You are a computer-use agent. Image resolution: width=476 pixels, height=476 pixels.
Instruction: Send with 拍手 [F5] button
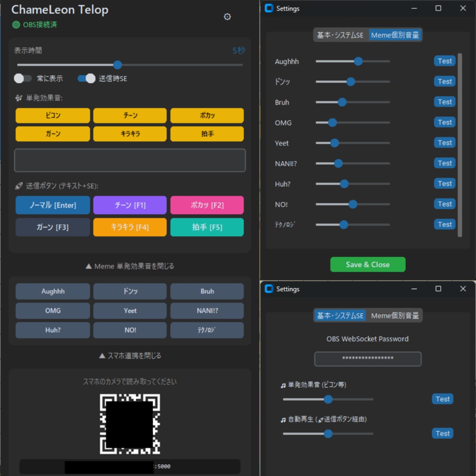coord(207,227)
